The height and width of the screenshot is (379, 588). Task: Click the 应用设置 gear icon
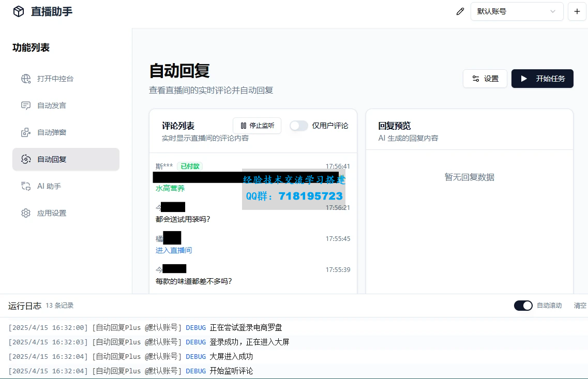[26, 214]
